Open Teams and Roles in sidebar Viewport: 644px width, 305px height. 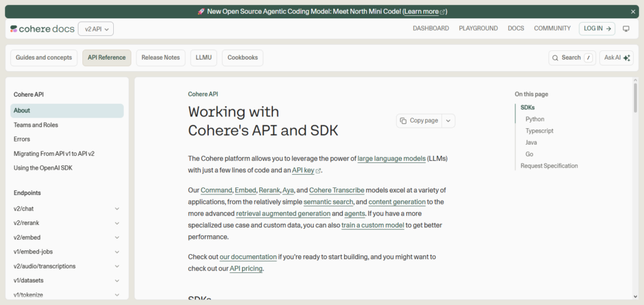(x=36, y=125)
